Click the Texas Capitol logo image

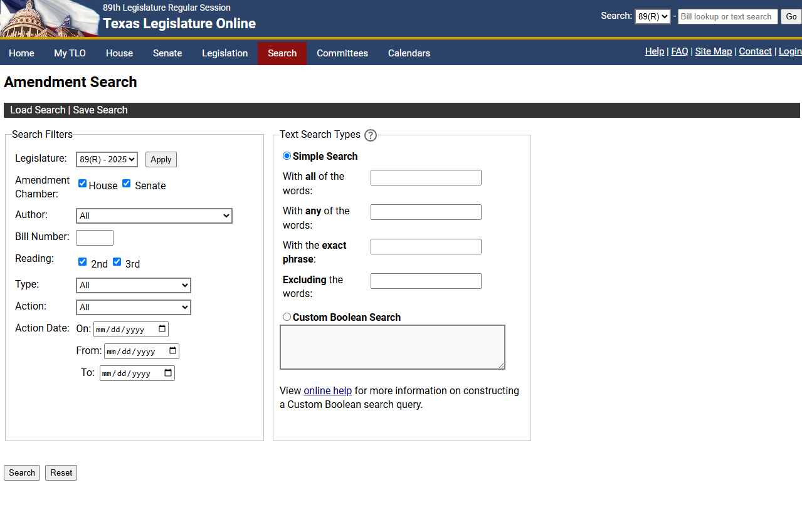(x=50, y=18)
